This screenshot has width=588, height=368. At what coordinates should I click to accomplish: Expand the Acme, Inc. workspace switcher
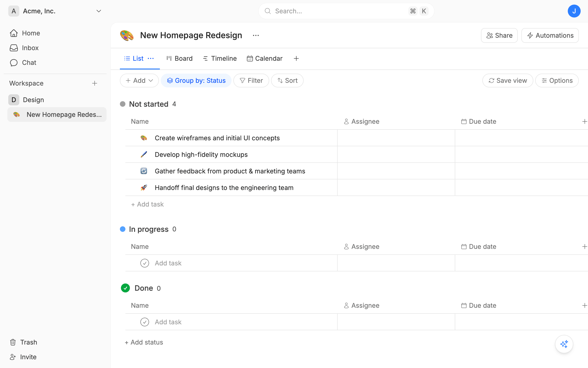[98, 11]
